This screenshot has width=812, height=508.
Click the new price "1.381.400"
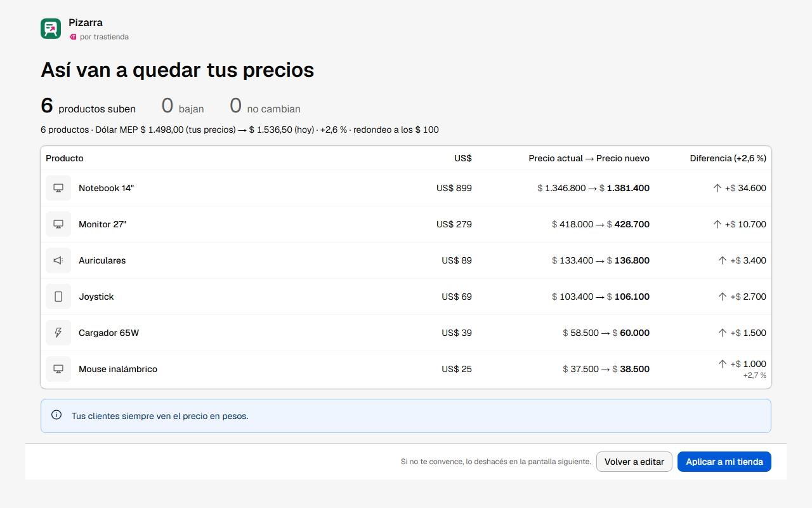click(628, 188)
